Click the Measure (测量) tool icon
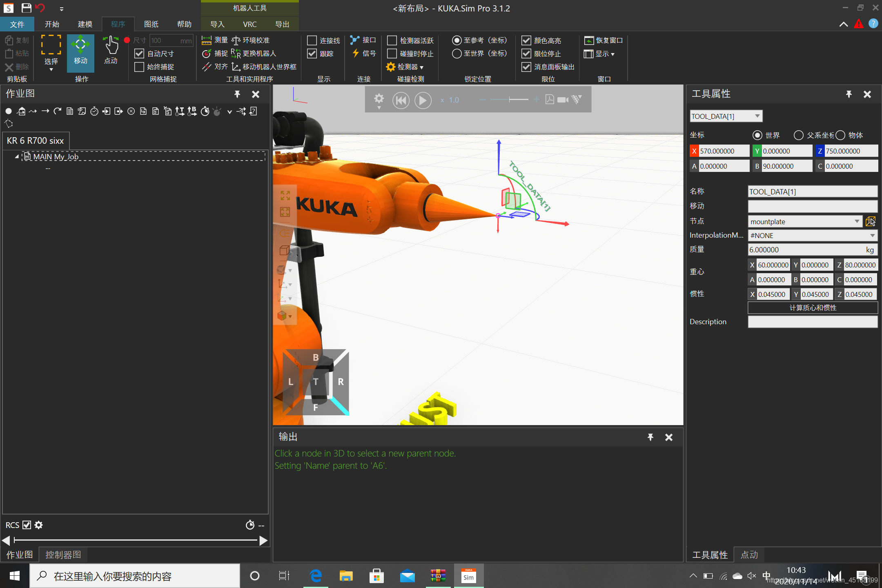This screenshot has height=588, width=882. point(207,40)
